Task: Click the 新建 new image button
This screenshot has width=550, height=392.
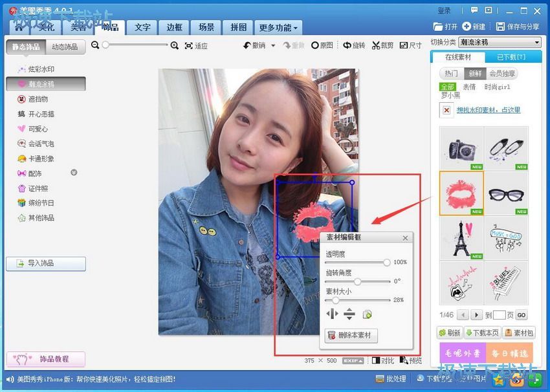Action: [x=474, y=27]
